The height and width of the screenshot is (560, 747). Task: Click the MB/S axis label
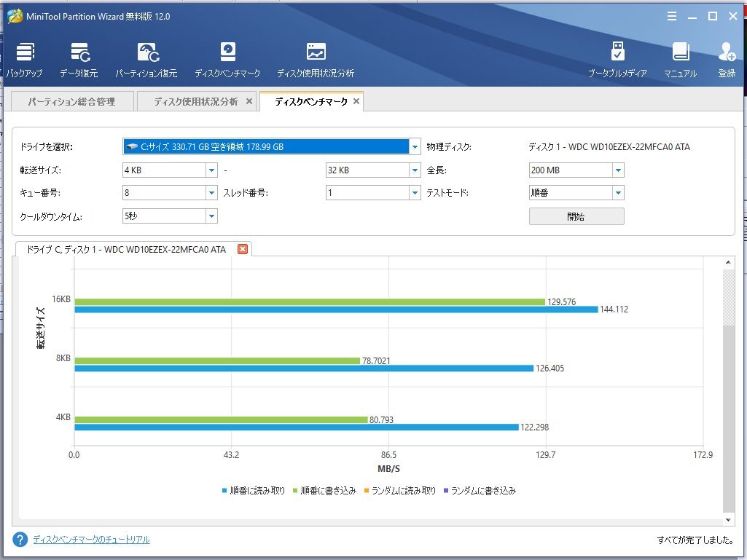click(388, 468)
